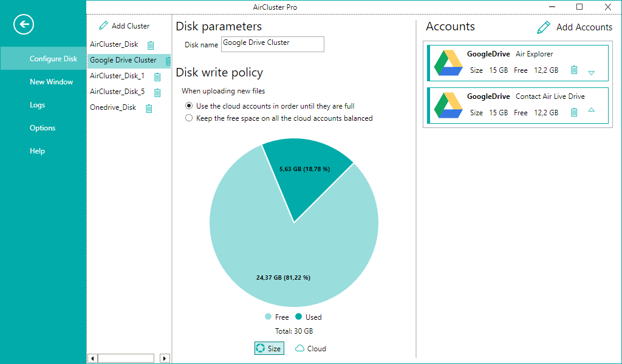Open the Configure Disk section
This screenshot has height=364, width=622.
pos(43,59)
